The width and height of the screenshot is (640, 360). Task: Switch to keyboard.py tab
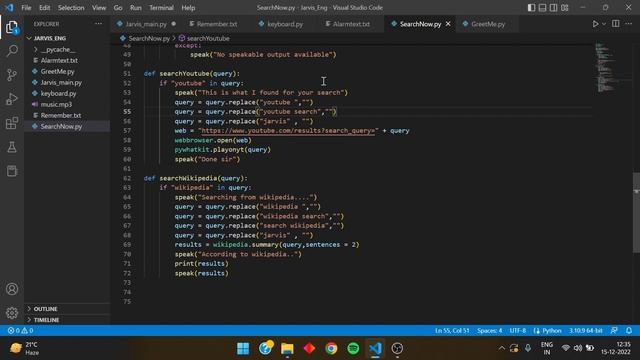pos(285,24)
